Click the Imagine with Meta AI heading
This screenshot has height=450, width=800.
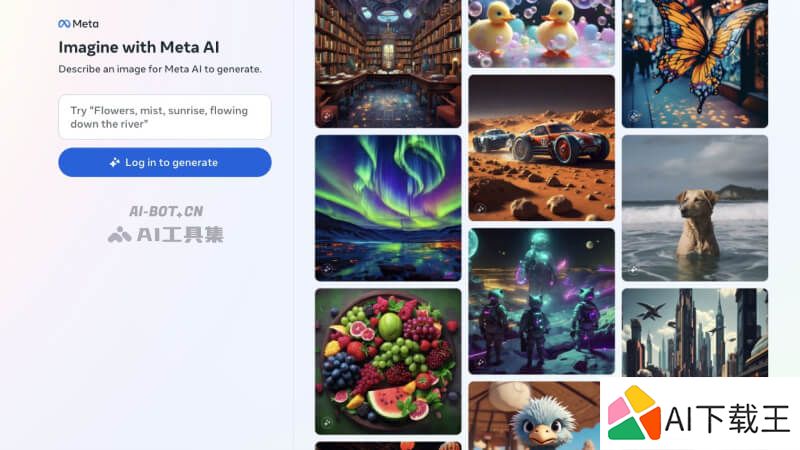[x=139, y=47]
